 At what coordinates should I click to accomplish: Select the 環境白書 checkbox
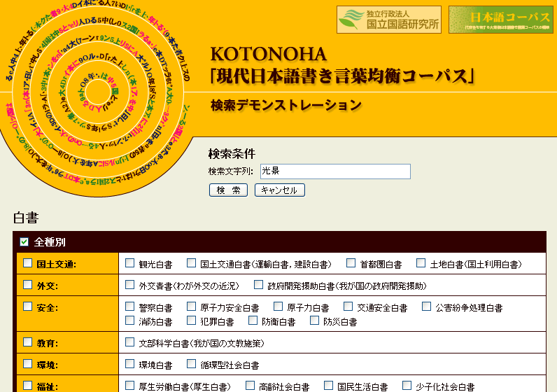130,363
